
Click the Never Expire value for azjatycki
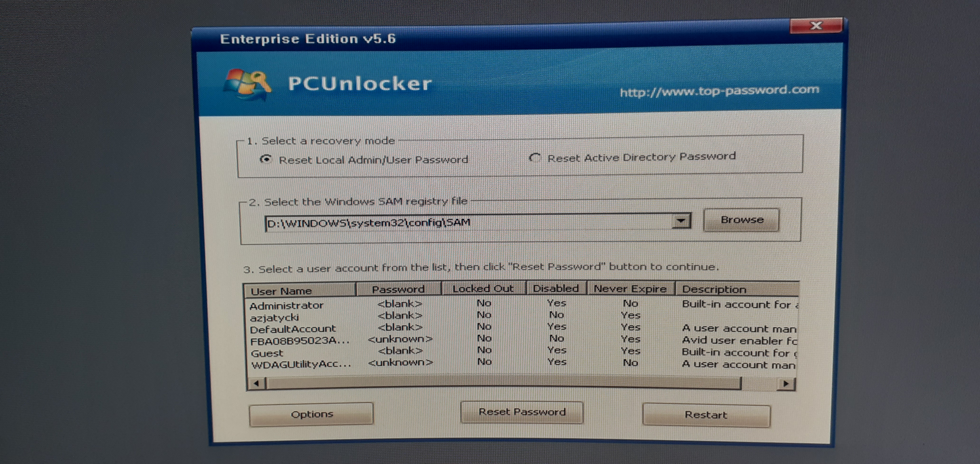630,315
